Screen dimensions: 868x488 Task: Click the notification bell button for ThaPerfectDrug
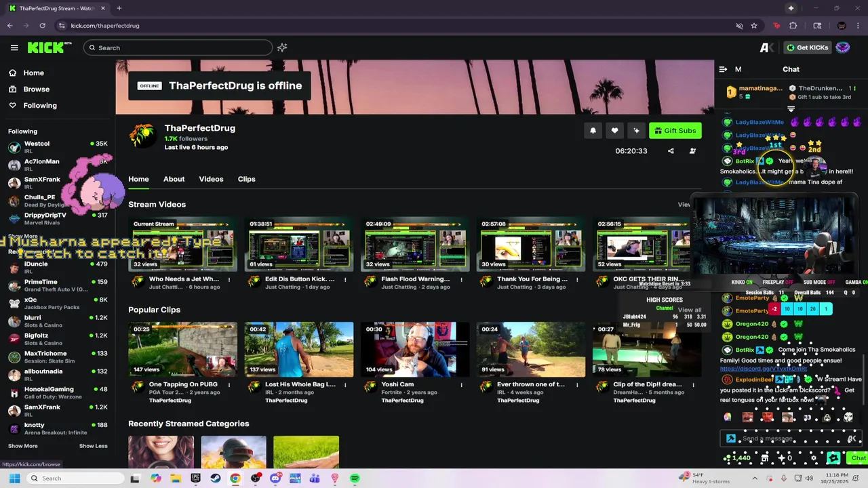593,131
